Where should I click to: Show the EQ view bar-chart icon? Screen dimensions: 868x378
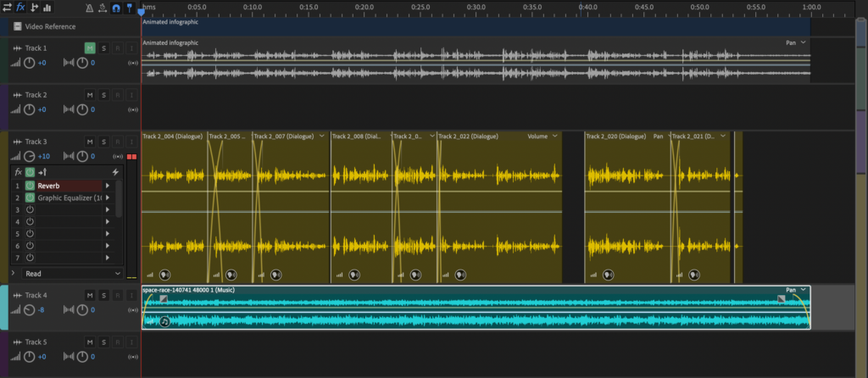click(x=47, y=8)
